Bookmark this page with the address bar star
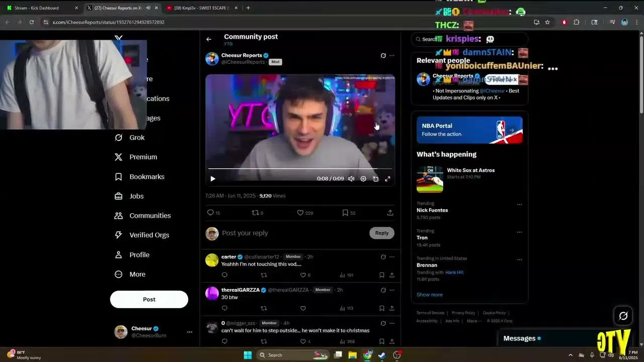The height and width of the screenshot is (362, 644). coord(547,22)
